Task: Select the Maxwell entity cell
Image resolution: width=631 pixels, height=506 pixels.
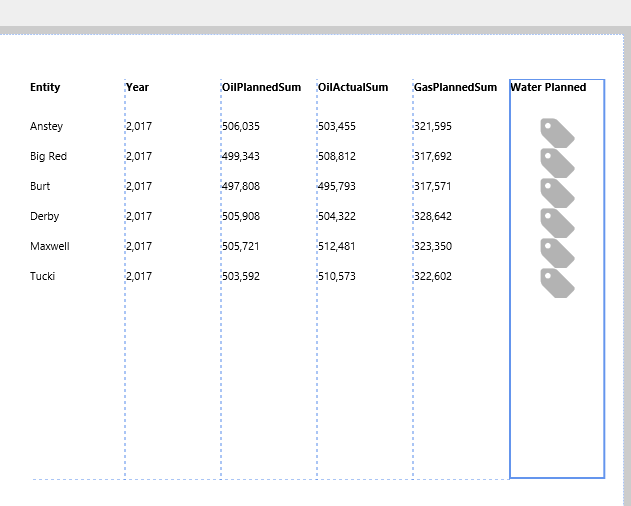Action: (50, 246)
